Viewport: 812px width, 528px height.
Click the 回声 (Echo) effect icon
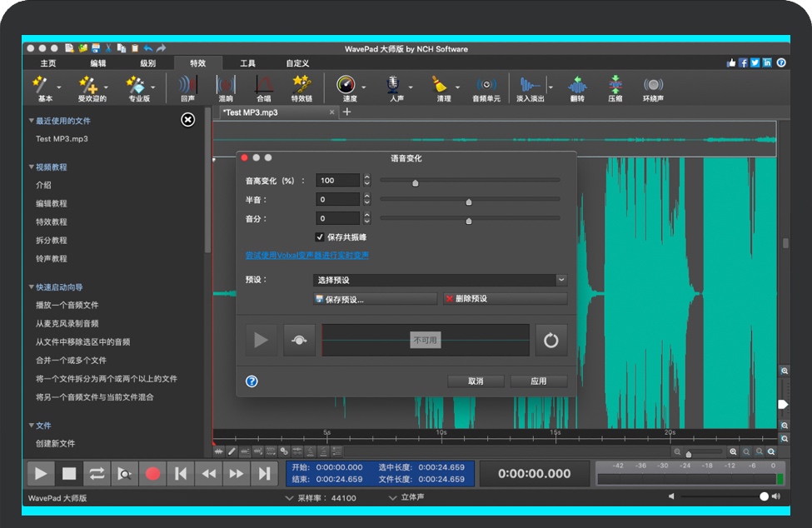point(187,87)
